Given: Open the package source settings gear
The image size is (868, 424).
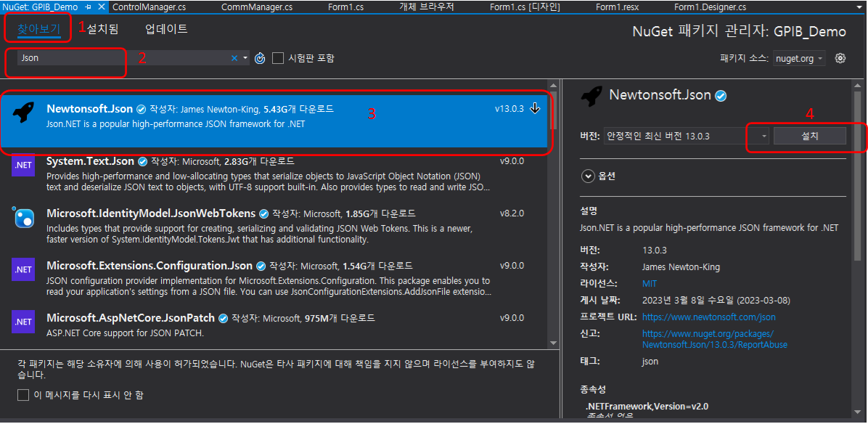Looking at the screenshot, I should [840, 58].
